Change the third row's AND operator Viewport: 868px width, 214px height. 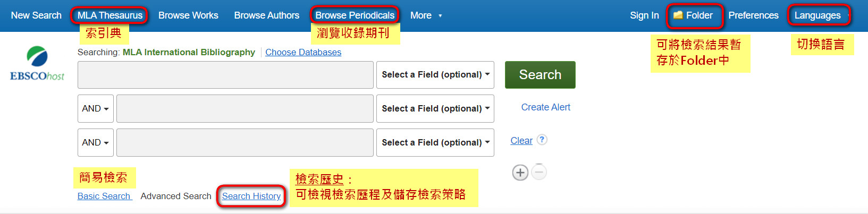(96, 143)
